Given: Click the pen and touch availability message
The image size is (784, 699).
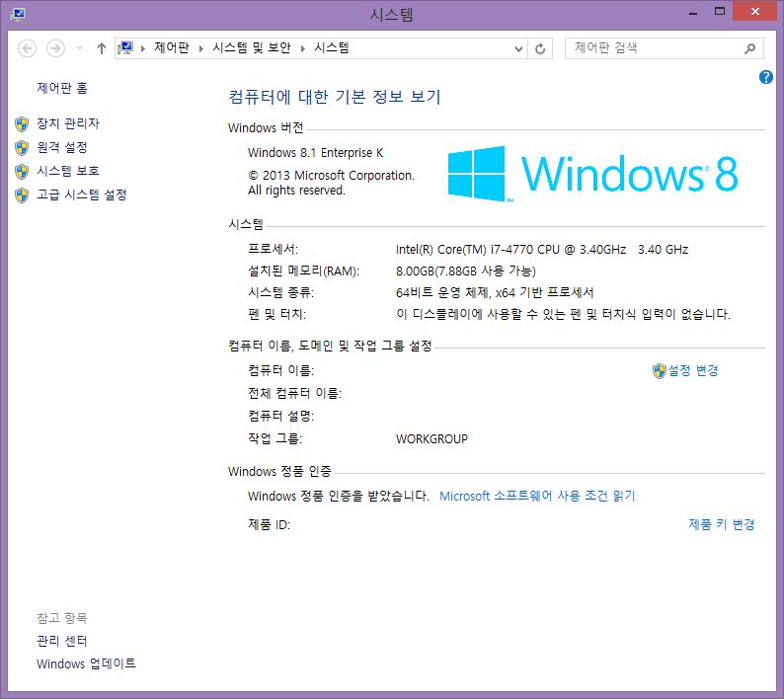Looking at the screenshot, I should point(563,314).
